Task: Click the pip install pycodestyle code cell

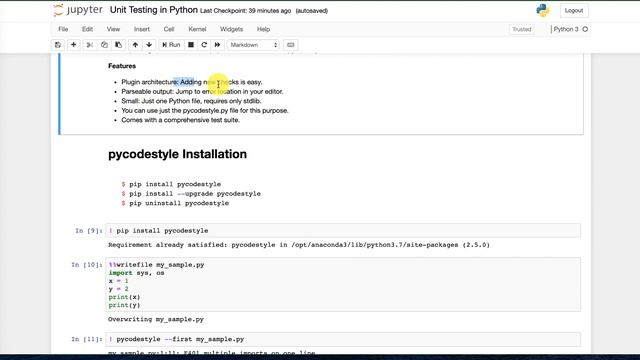Action: tap(343, 231)
